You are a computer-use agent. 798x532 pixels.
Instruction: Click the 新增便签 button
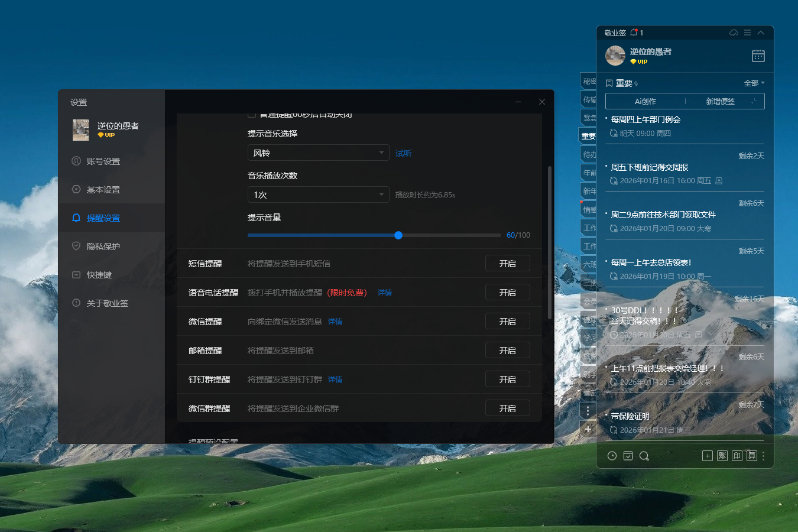(720, 102)
